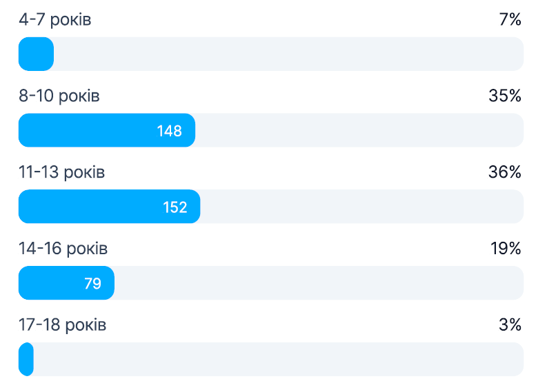Select the blue fill of the 4-7 років bar

click(36, 54)
